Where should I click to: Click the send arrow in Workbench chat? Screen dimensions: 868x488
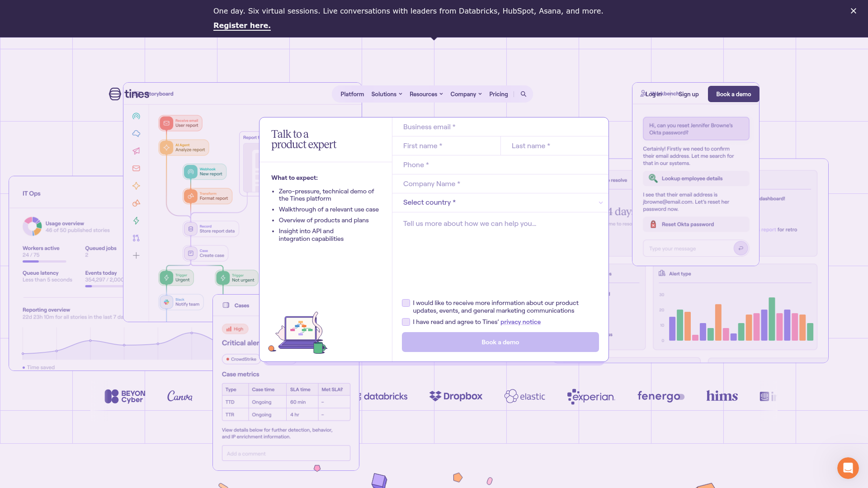[x=741, y=248]
